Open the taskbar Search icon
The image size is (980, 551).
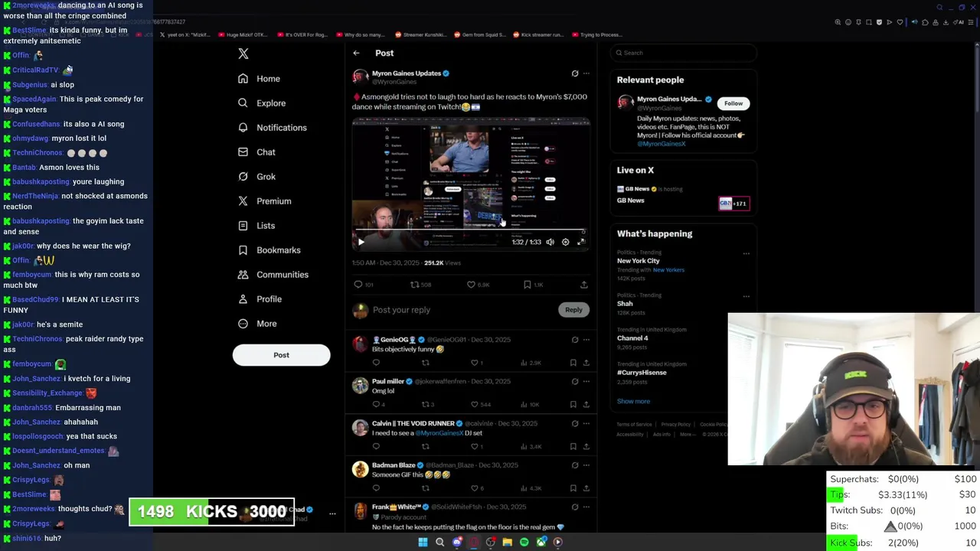(x=439, y=542)
